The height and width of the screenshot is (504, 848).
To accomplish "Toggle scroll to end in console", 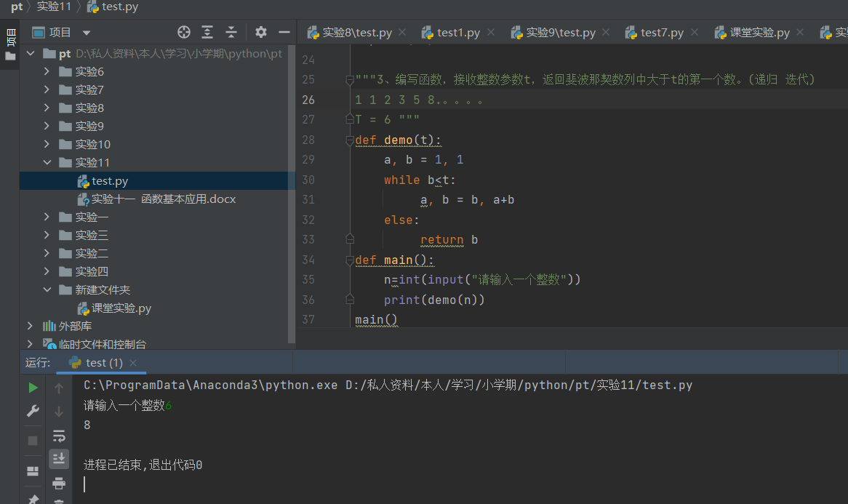I will [x=59, y=459].
